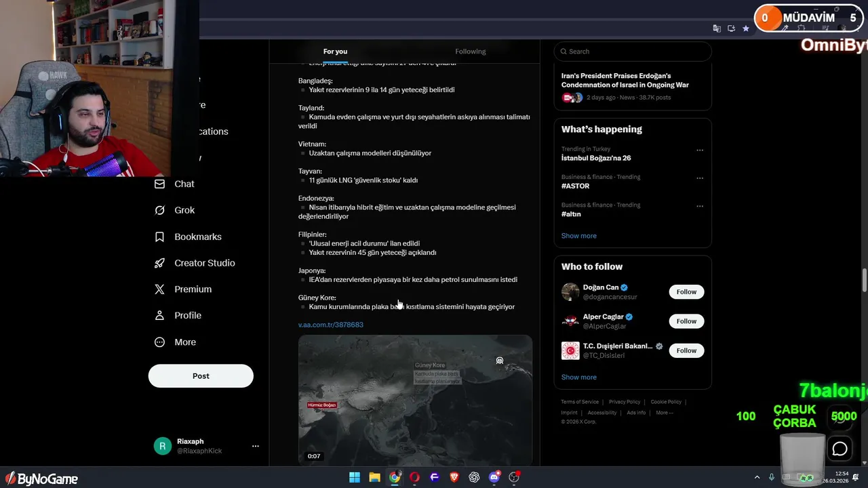The image size is (868, 488).
Task: Open Alper Caglar's profile avatar
Action: (570, 321)
